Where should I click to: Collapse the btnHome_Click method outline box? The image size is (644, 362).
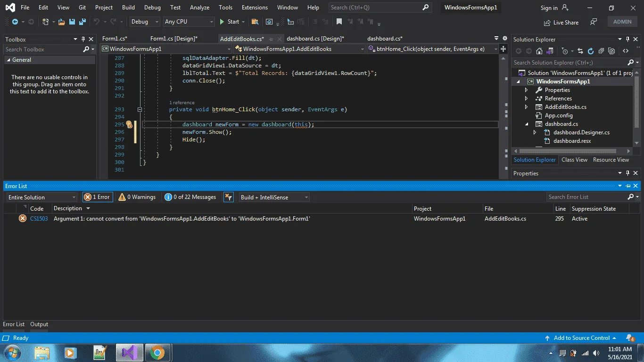140,109
